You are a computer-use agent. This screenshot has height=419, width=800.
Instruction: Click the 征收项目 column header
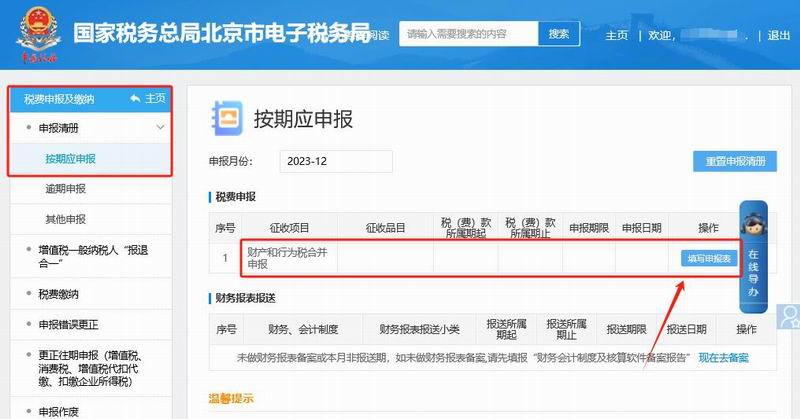pyautogui.click(x=289, y=228)
